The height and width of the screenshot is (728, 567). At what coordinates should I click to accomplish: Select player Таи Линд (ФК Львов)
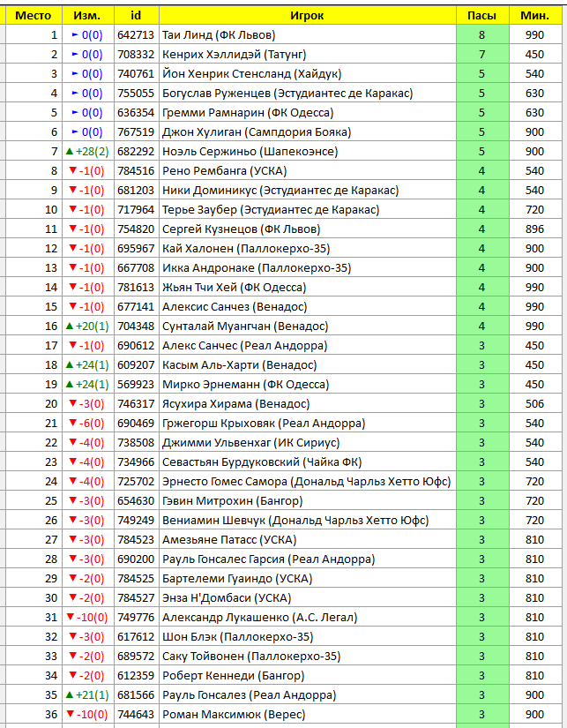(x=308, y=34)
